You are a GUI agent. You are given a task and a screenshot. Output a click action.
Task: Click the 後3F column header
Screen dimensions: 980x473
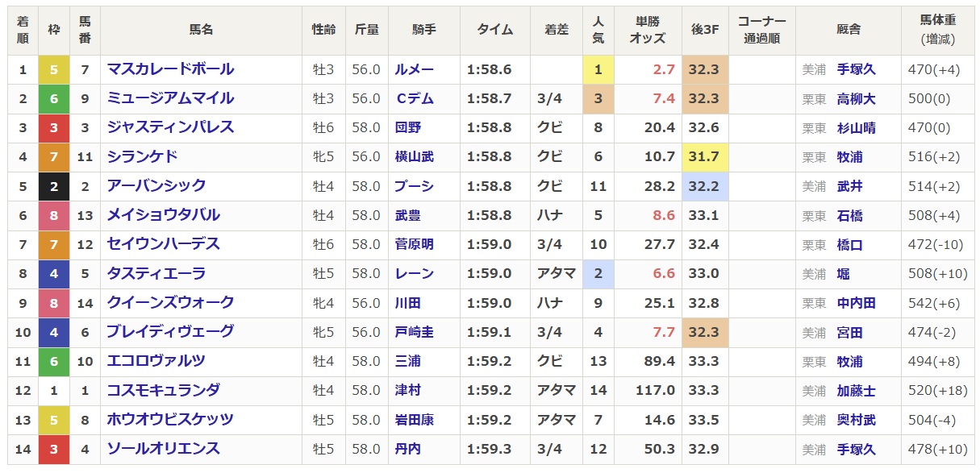pyautogui.click(x=705, y=30)
